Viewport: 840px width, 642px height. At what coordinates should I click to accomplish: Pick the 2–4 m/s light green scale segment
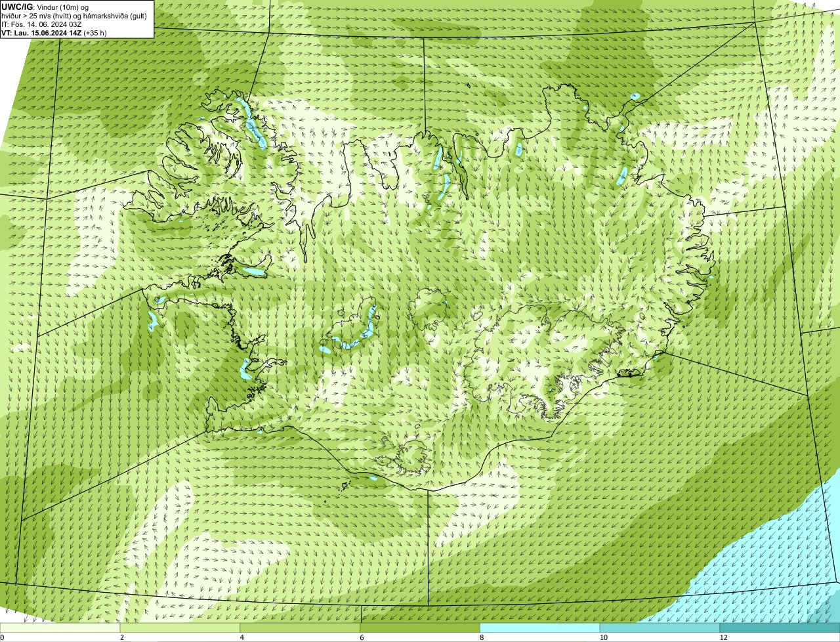pyautogui.click(x=180, y=628)
